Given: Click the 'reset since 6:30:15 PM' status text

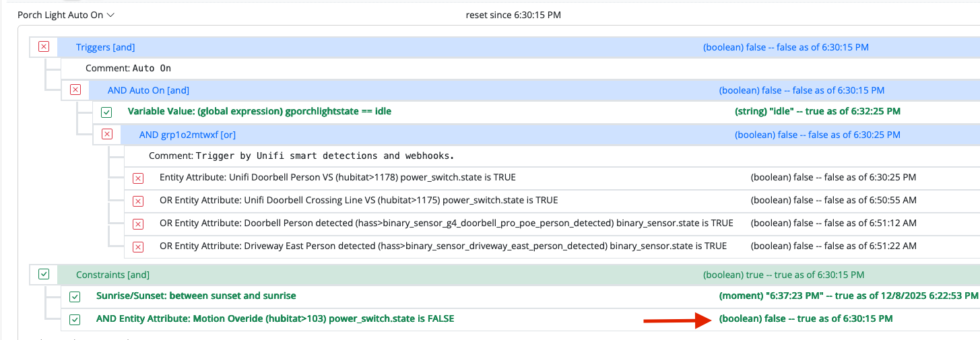Looking at the screenshot, I should (x=513, y=14).
